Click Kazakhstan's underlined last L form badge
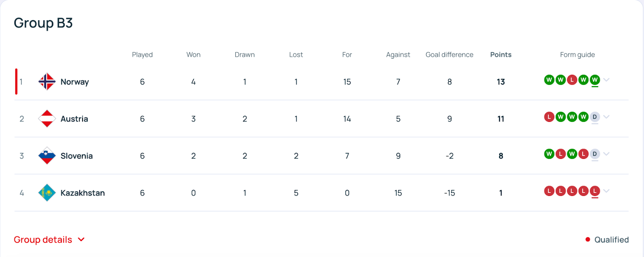The height and width of the screenshot is (257, 644). (x=595, y=191)
